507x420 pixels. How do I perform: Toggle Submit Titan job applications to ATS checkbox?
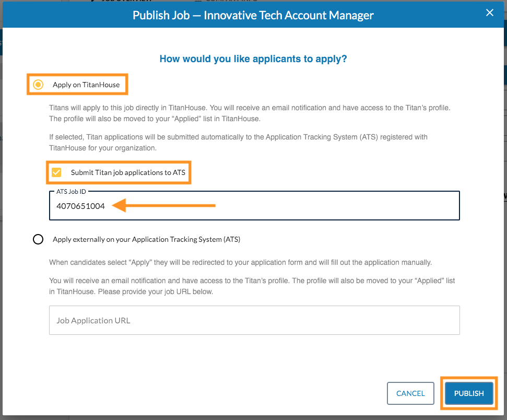[x=56, y=172]
